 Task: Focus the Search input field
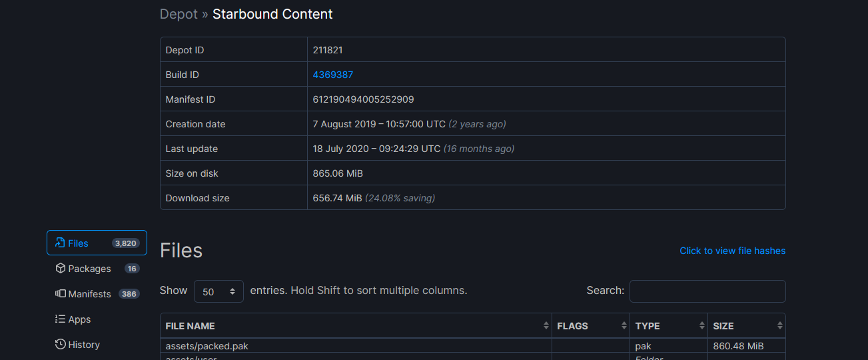(x=707, y=291)
